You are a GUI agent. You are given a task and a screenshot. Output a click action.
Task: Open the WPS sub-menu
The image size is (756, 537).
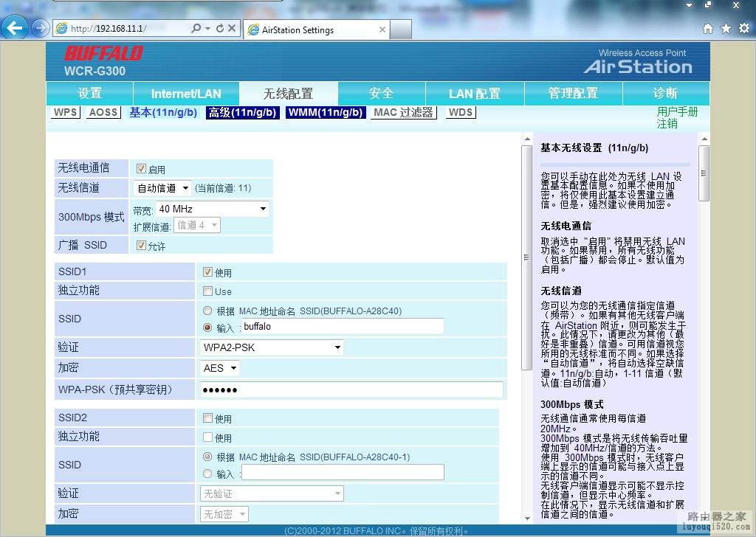tap(65, 112)
